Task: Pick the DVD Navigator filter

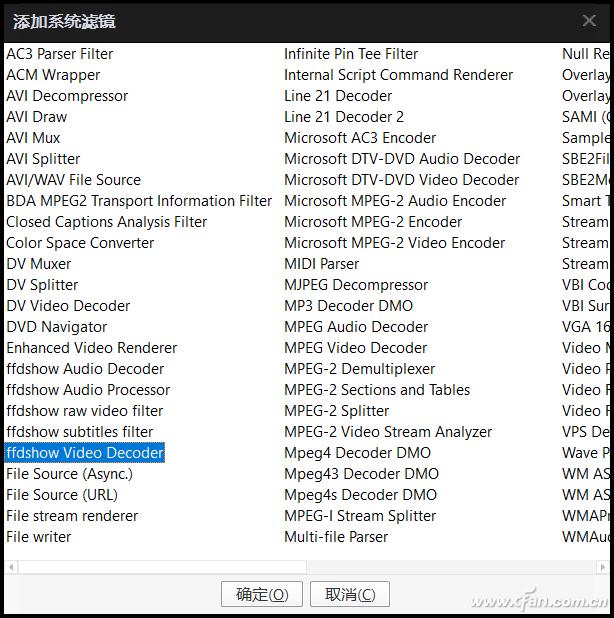Action: pos(57,327)
